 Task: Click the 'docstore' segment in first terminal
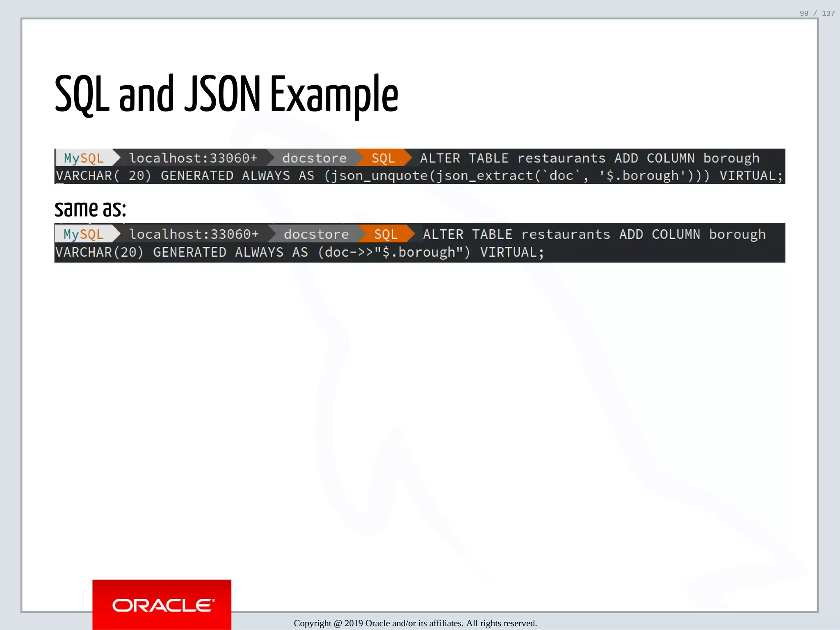315,158
